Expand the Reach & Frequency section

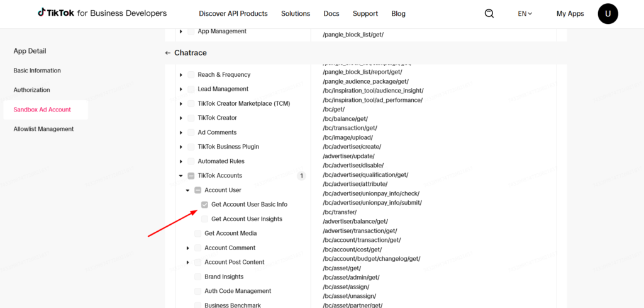[x=181, y=75]
